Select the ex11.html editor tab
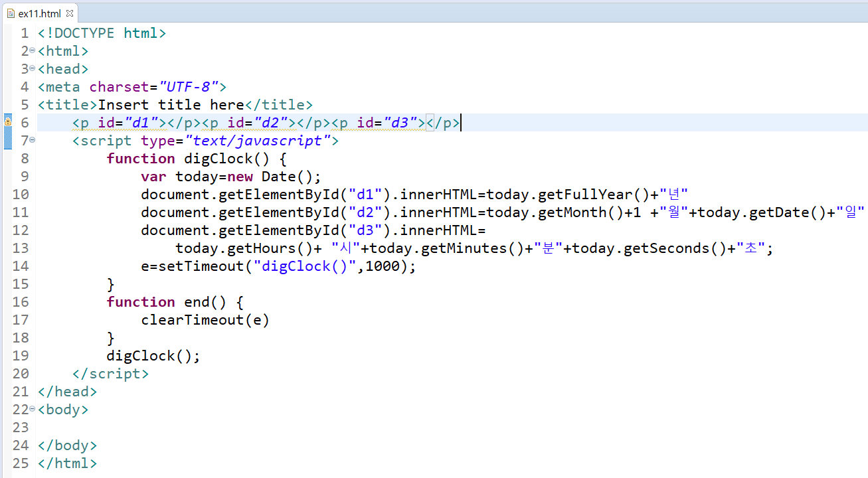Image resolution: width=868 pixels, height=478 pixels. 41,13
